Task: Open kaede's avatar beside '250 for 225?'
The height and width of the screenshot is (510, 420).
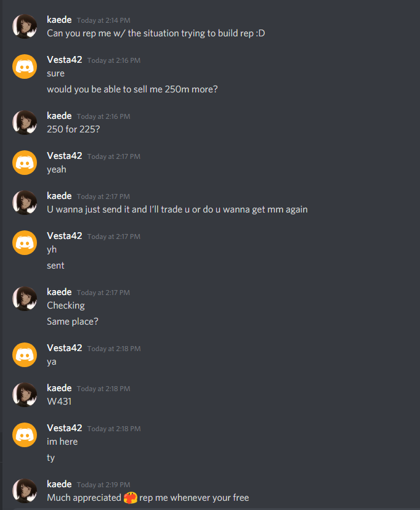Action: 25,123
